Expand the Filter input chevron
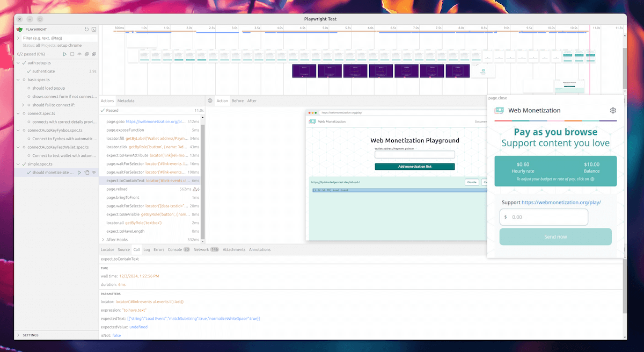This screenshot has height=352, width=644. coord(18,38)
